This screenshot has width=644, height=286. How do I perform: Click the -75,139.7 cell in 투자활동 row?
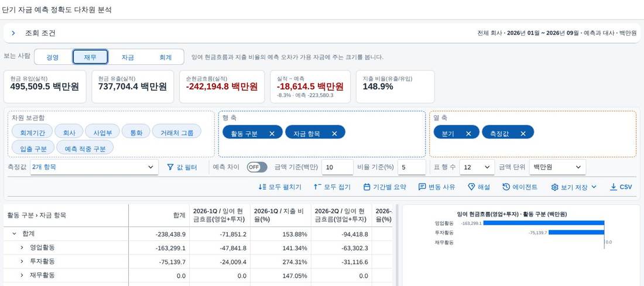click(159, 262)
